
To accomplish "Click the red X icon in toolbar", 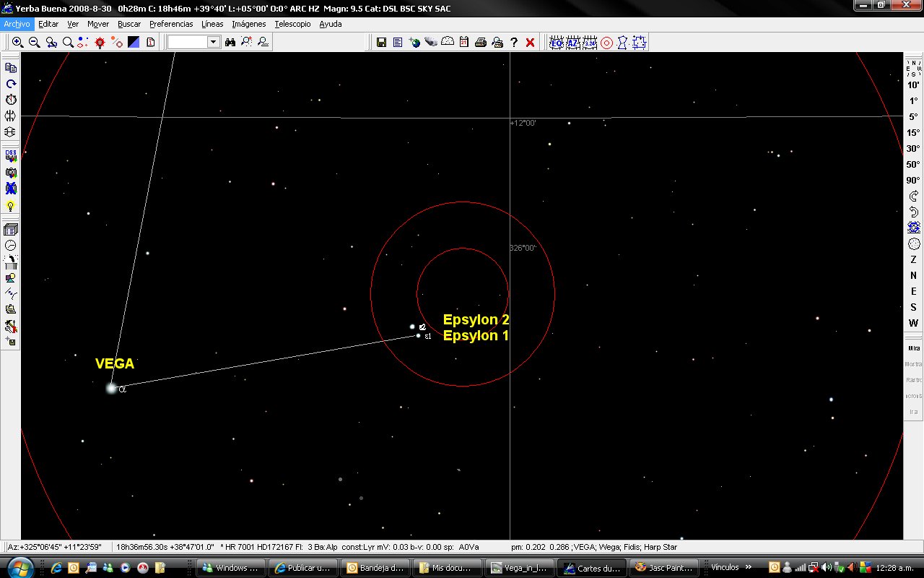I will click(530, 43).
